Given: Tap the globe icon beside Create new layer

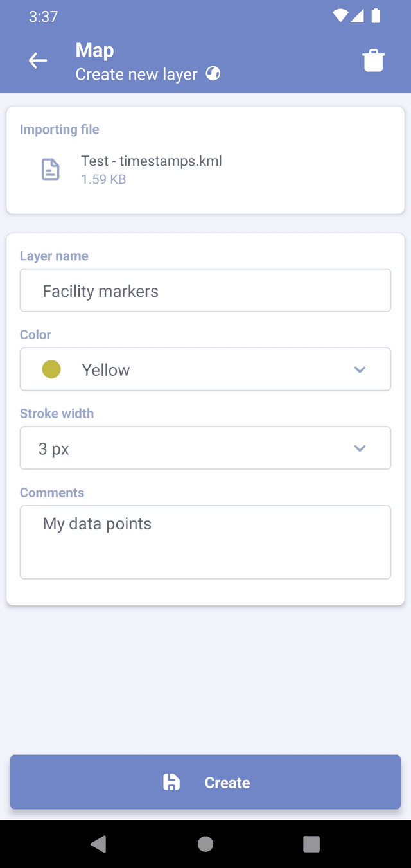Looking at the screenshot, I should click(x=213, y=74).
